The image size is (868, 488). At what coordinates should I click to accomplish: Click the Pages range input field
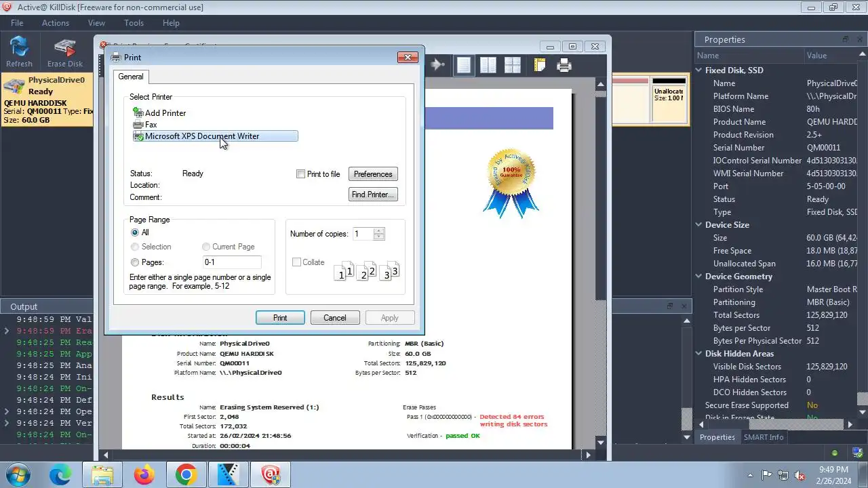click(x=232, y=262)
